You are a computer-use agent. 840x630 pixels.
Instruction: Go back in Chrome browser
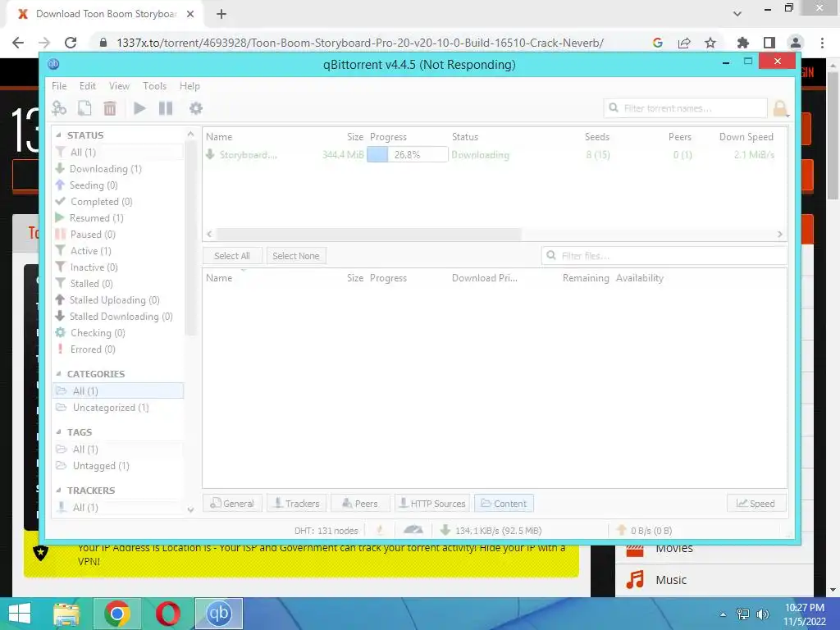[18, 43]
